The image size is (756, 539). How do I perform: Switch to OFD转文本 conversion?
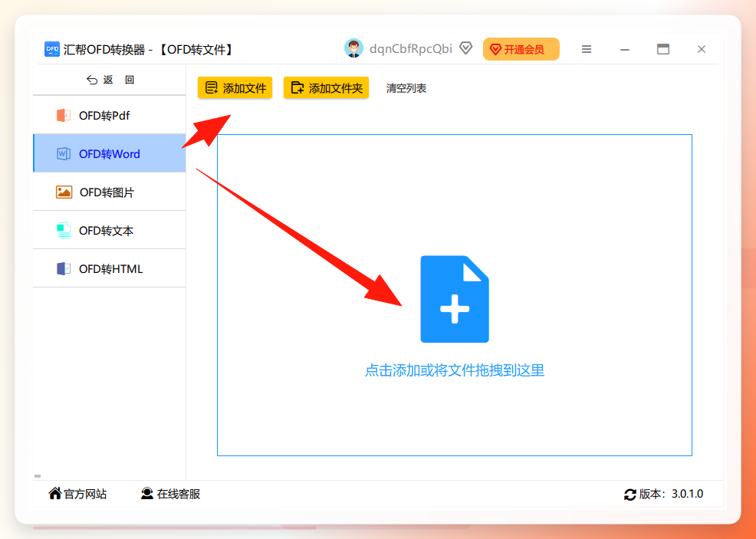pos(110,231)
